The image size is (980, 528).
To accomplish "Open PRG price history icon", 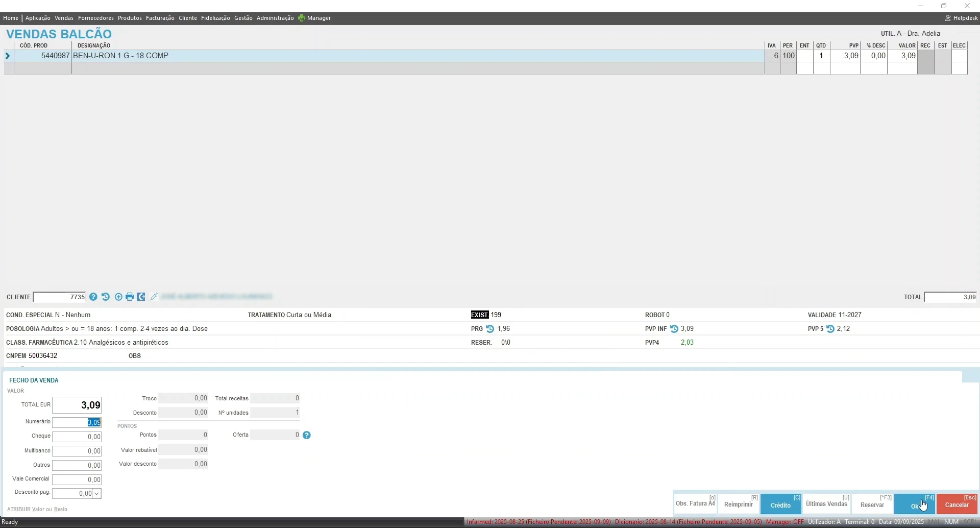I will point(490,329).
